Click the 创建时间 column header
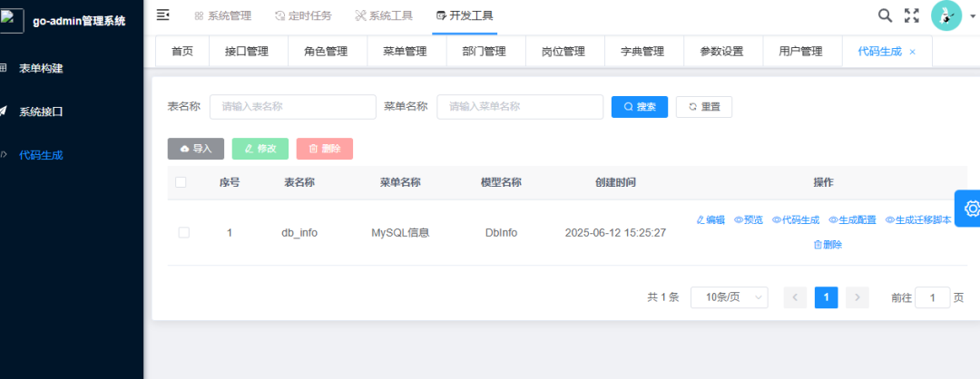Image resolution: width=980 pixels, height=379 pixels. pyautogui.click(x=615, y=182)
